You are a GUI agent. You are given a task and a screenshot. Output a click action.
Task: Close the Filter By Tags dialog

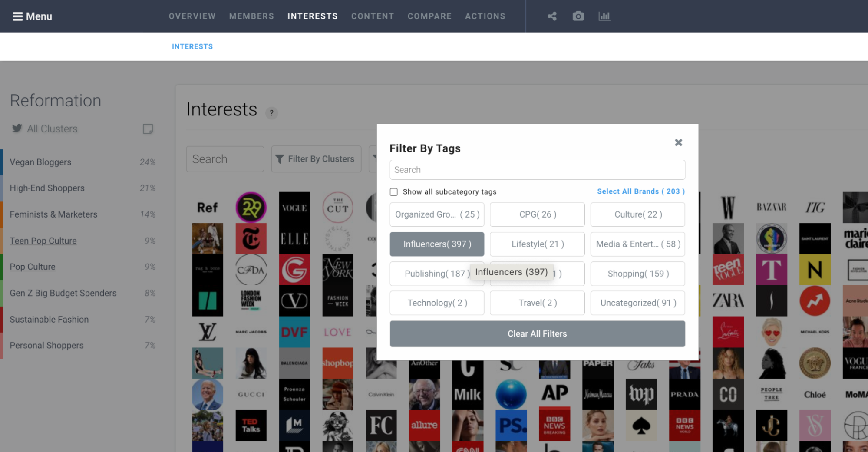pyautogui.click(x=678, y=142)
